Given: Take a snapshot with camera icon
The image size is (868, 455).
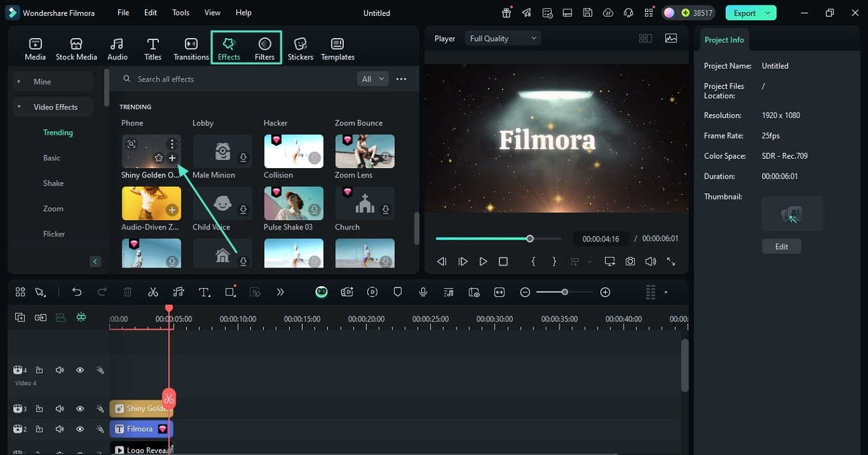Looking at the screenshot, I should [630, 262].
